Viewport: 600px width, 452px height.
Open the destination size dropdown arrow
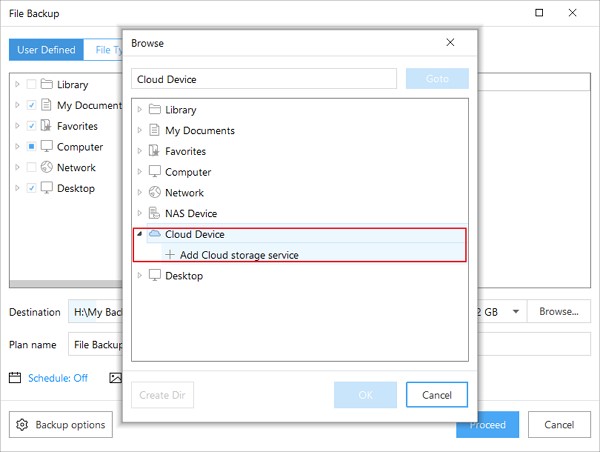[x=516, y=312]
